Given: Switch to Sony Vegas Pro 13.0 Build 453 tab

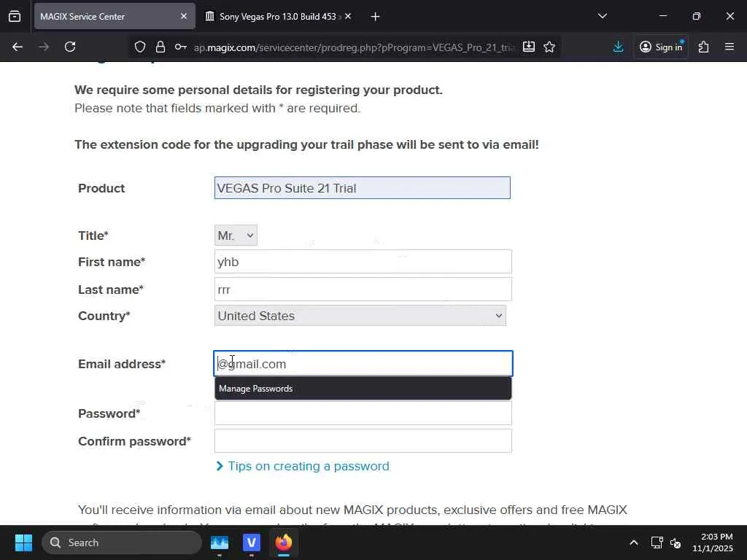Looking at the screenshot, I should click(x=278, y=16).
